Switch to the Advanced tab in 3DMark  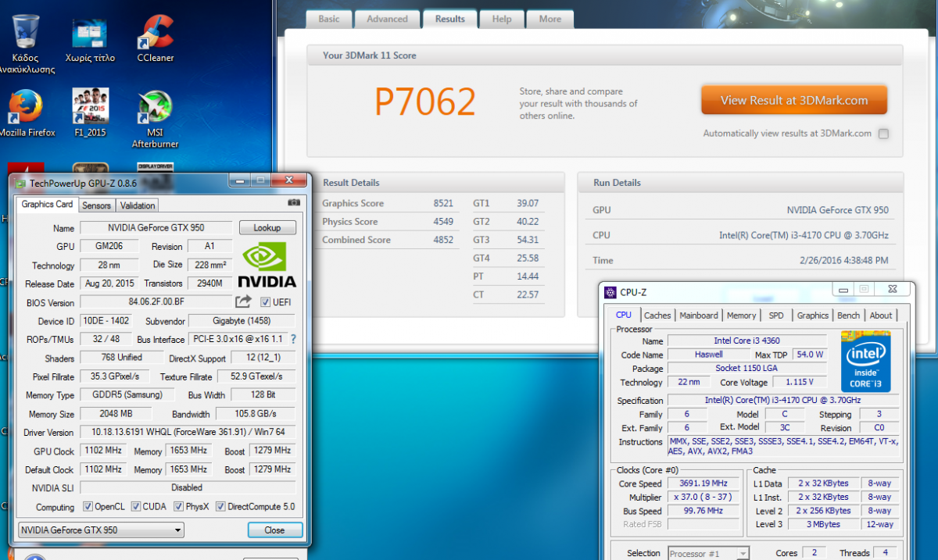pyautogui.click(x=387, y=19)
